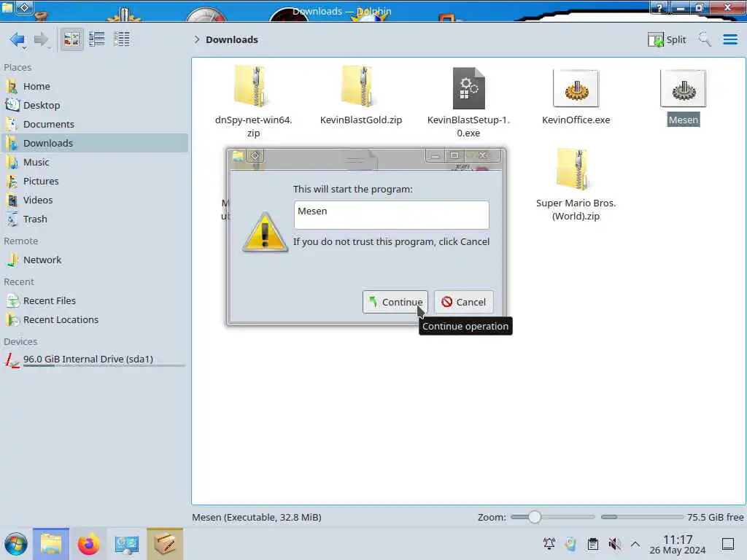Cancel the program launch dialog

[463, 302]
